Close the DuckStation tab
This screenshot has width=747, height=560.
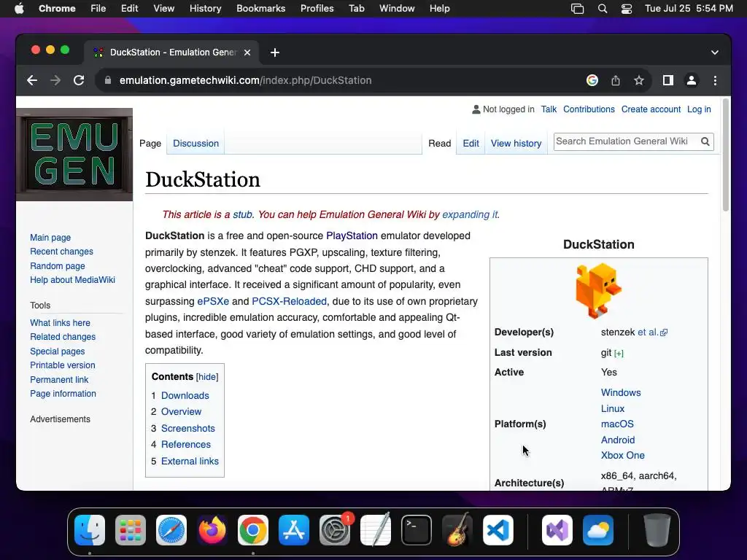[x=247, y=52]
